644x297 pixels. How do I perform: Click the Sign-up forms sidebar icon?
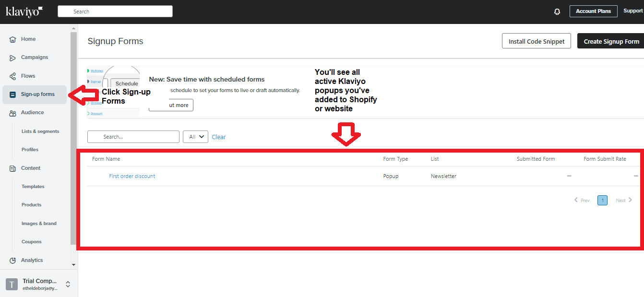(x=13, y=95)
